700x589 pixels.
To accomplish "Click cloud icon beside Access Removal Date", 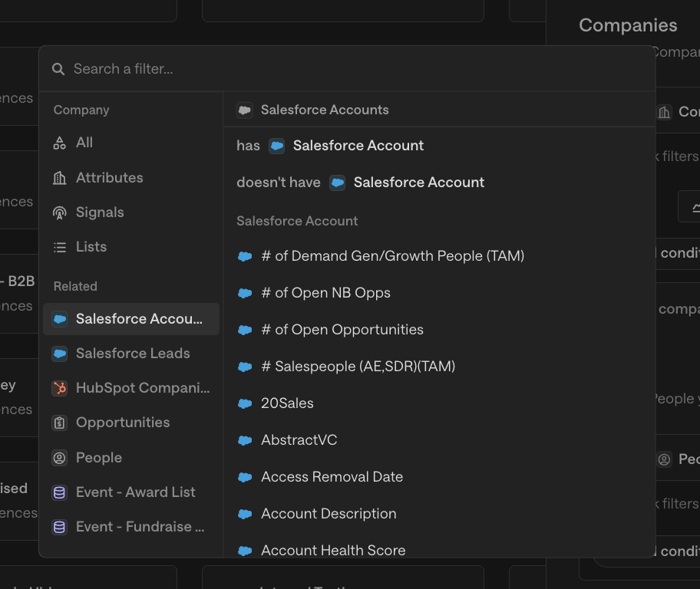I will [245, 477].
